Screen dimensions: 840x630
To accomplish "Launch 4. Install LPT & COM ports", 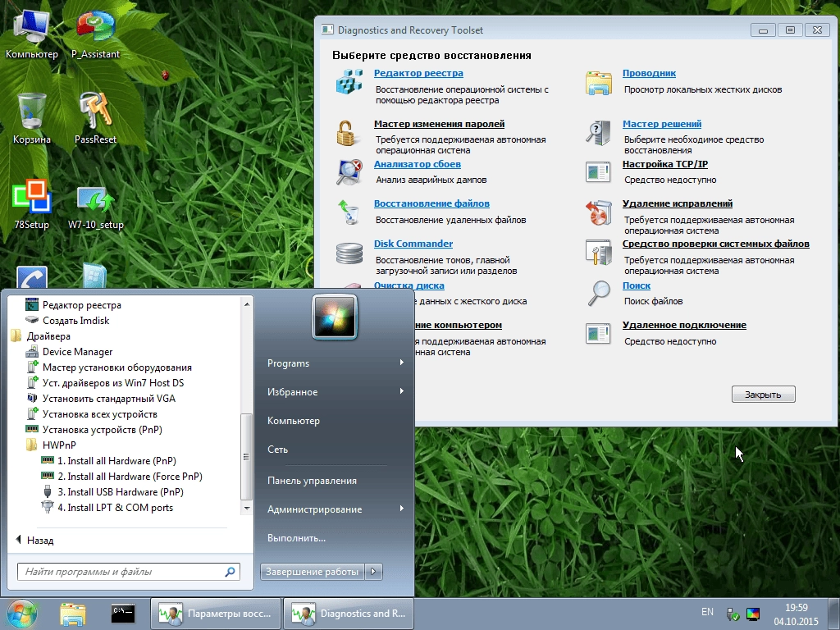I will click(x=107, y=507).
